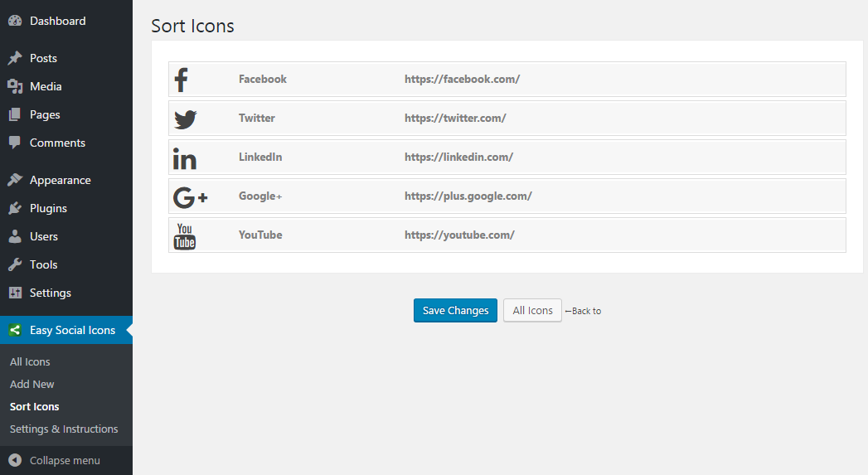Open Settings & Instructions submenu

click(64, 429)
